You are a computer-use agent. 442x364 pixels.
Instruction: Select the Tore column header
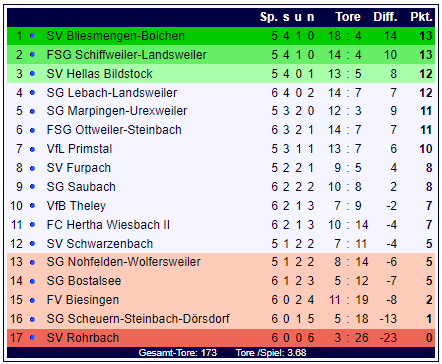click(348, 17)
